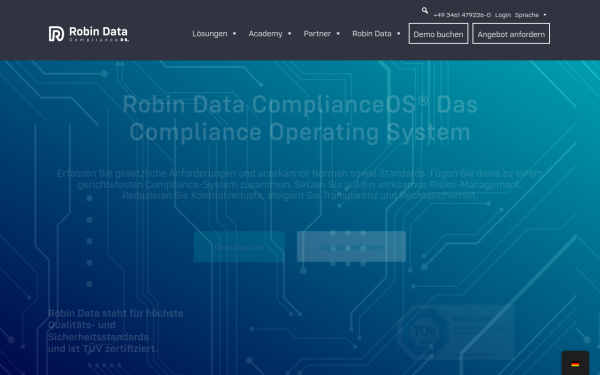Expand the Partner menu arrow
The height and width of the screenshot is (375, 600).
coord(338,34)
